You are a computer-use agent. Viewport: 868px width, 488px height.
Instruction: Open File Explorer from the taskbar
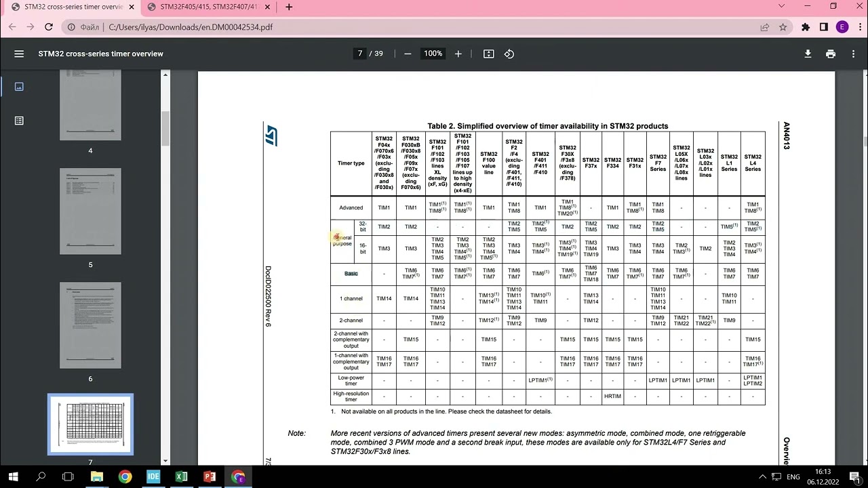[x=97, y=476]
